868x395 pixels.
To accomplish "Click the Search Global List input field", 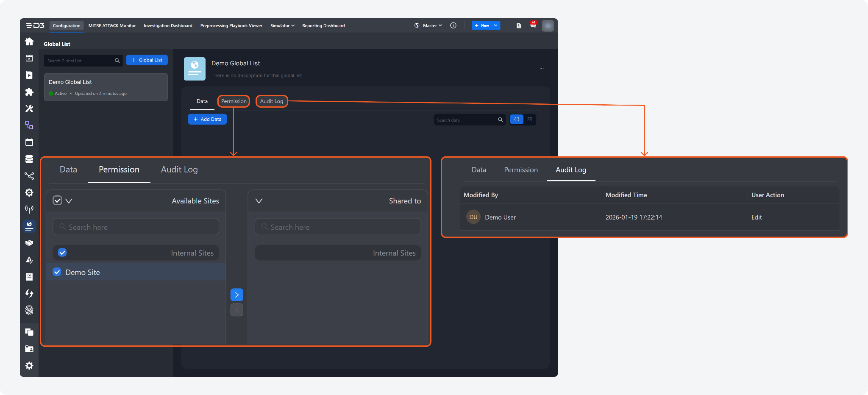I will 79,61.
